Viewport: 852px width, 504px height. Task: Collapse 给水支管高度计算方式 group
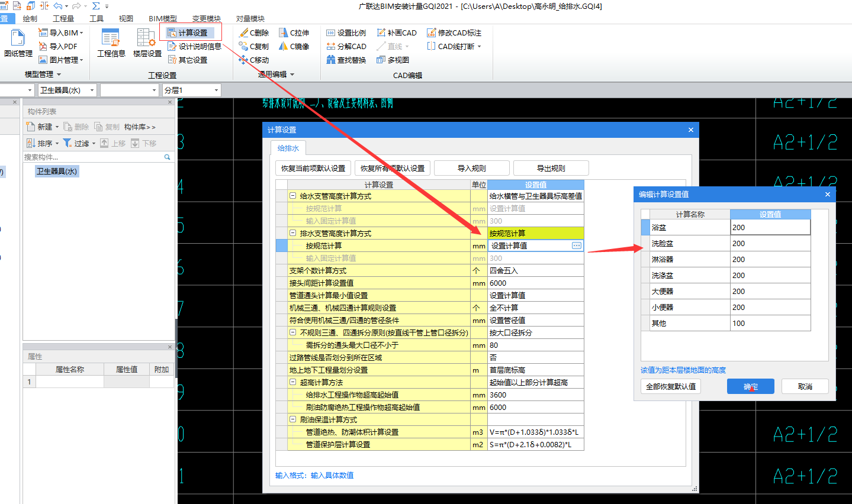(292, 196)
